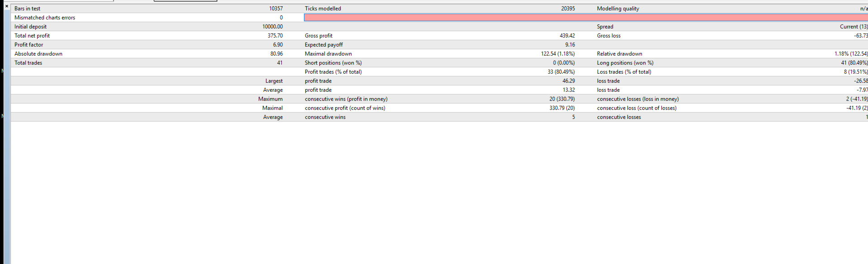Select the value '20 (330.79)'

562,99
